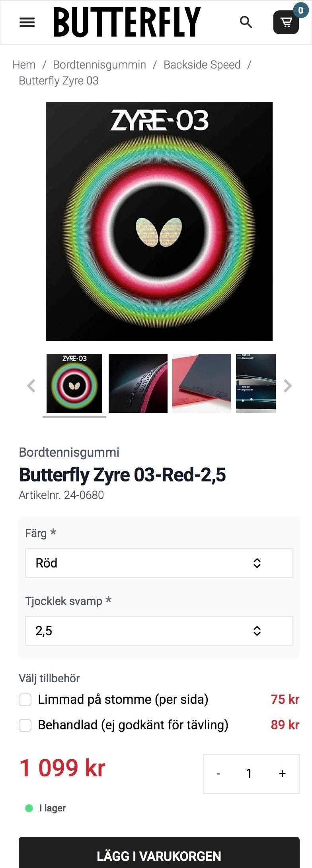Screen dimensions: 312x868
Task: Go to Bordtennisgummin breadcrumb
Action: pyautogui.click(x=99, y=65)
